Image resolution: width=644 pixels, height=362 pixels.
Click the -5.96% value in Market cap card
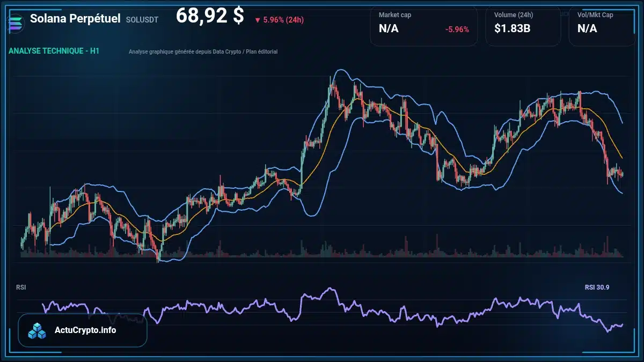click(457, 29)
